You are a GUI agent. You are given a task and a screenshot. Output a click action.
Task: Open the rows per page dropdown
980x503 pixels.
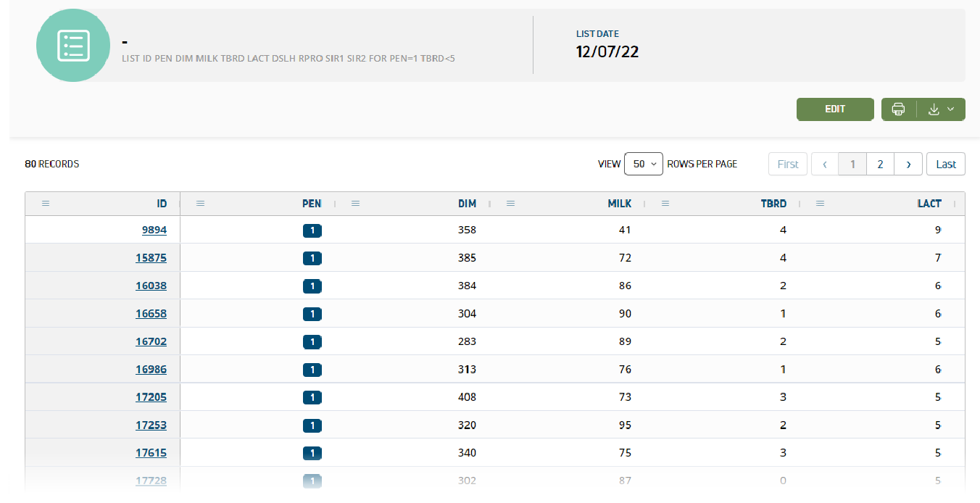(x=643, y=165)
